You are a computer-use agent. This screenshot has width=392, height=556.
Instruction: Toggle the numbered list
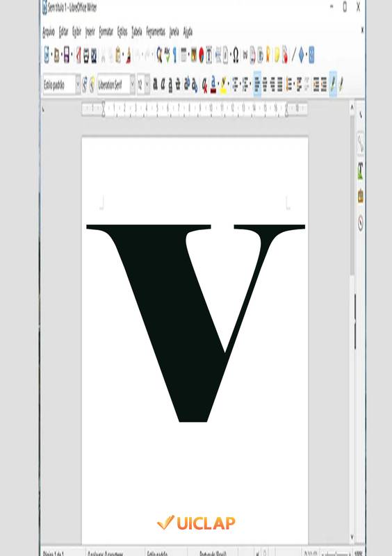245,85
